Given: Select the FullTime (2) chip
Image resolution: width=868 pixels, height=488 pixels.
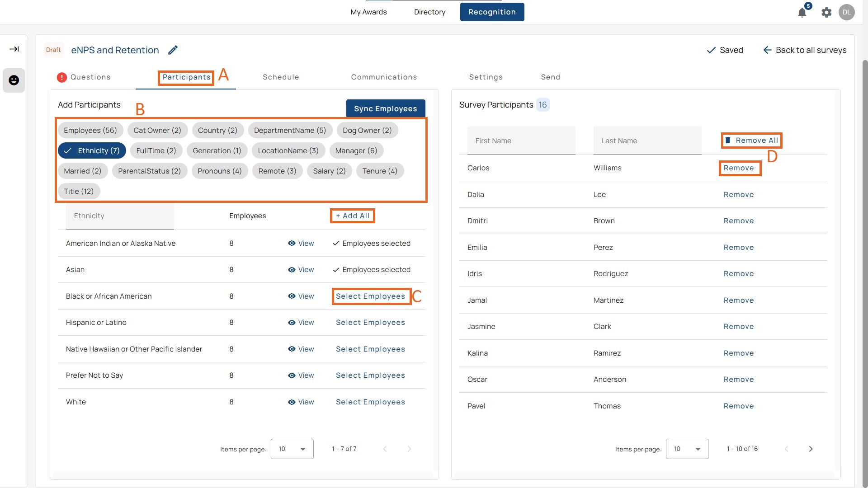Looking at the screenshot, I should tap(156, 150).
